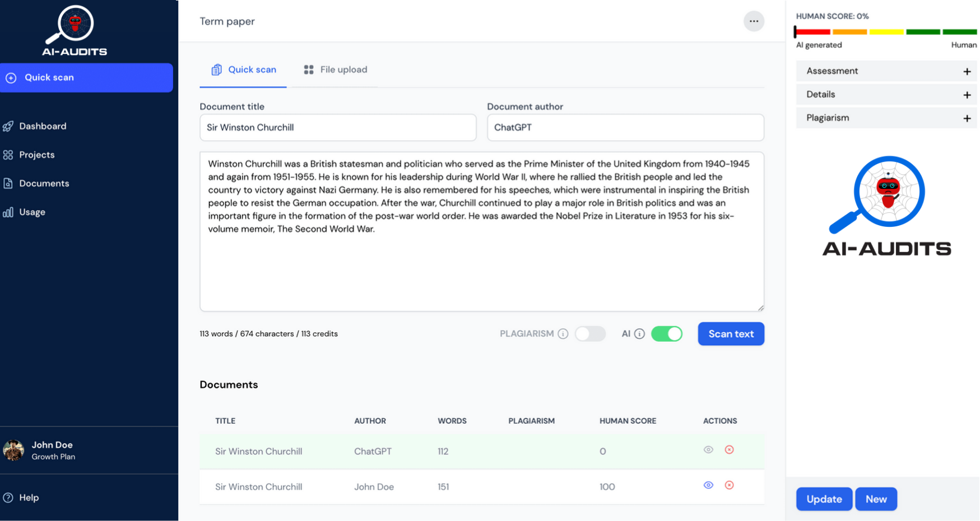Image resolution: width=980 pixels, height=521 pixels.
Task: Click the Usage bar chart icon
Action: tap(8, 212)
